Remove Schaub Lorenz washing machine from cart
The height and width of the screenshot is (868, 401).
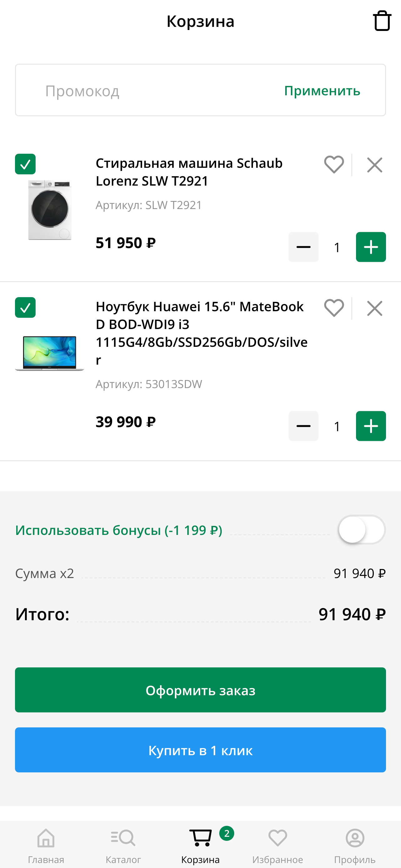[x=374, y=165]
